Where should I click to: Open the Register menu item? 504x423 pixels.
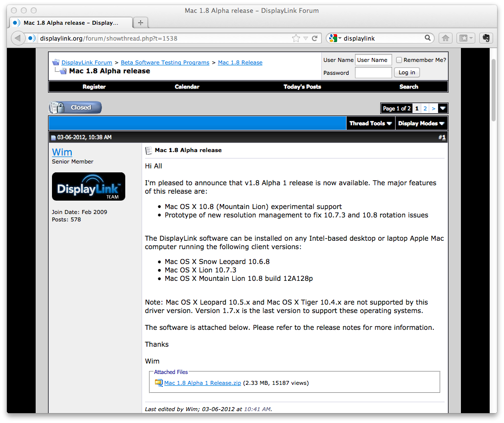94,87
